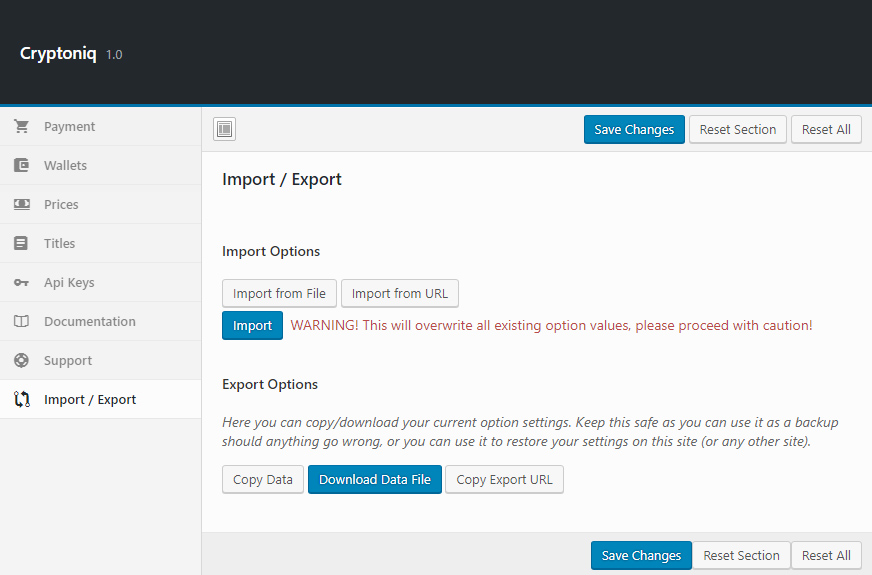Click the Documentation book icon

point(21,322)
